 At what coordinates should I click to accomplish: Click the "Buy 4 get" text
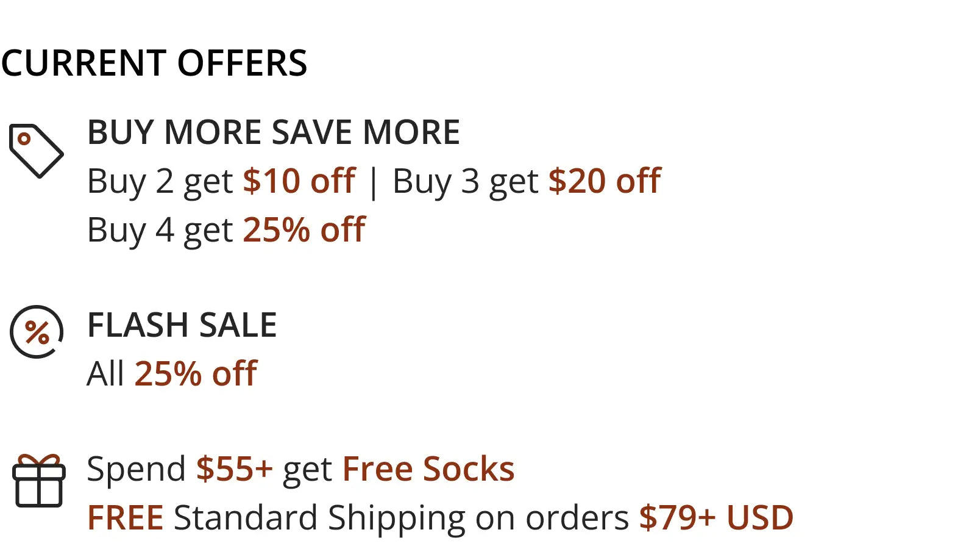160,230
